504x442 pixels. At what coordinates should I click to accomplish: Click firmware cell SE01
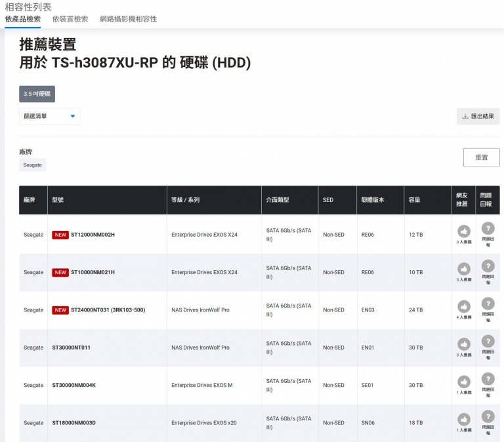coord(367,385)
